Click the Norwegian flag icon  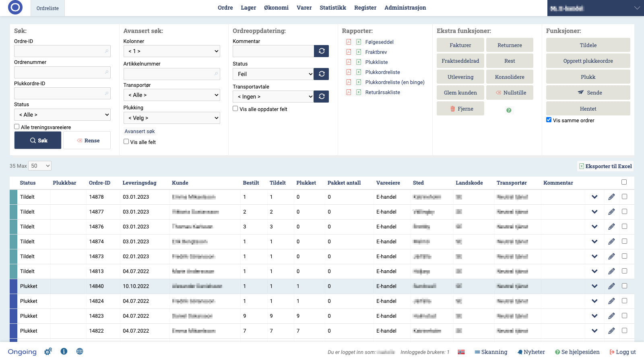tap(461, 352)
